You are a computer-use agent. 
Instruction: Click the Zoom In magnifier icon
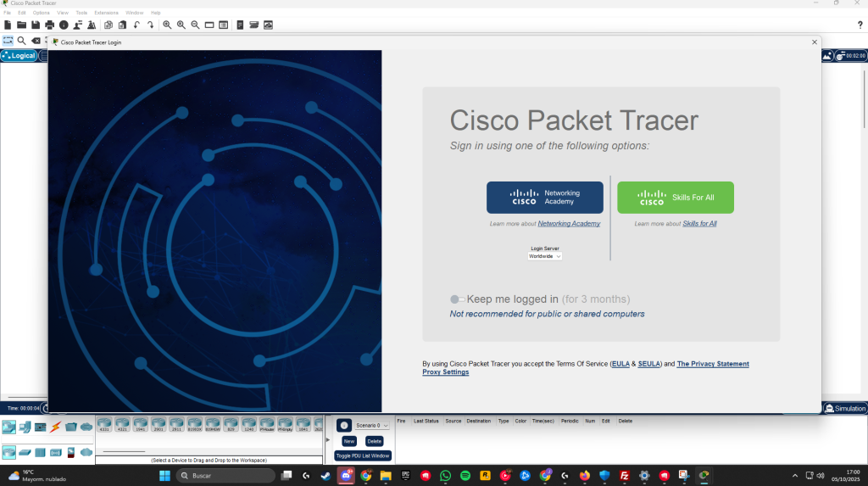167,25
